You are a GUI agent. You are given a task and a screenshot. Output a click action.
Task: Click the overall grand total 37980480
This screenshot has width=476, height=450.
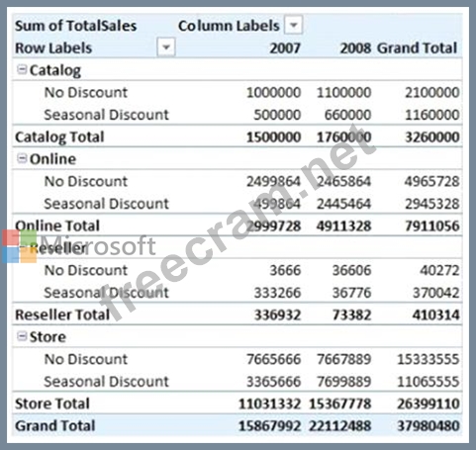[428, 426]
